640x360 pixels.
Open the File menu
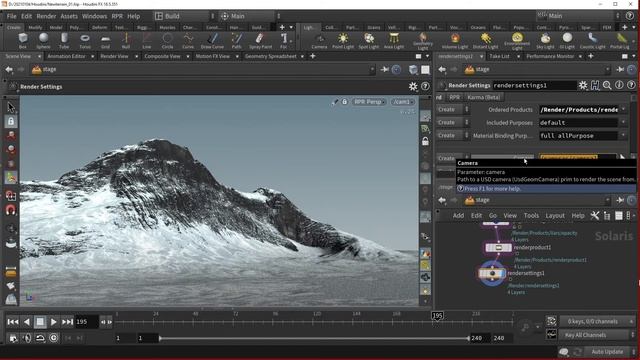(11, 16)
